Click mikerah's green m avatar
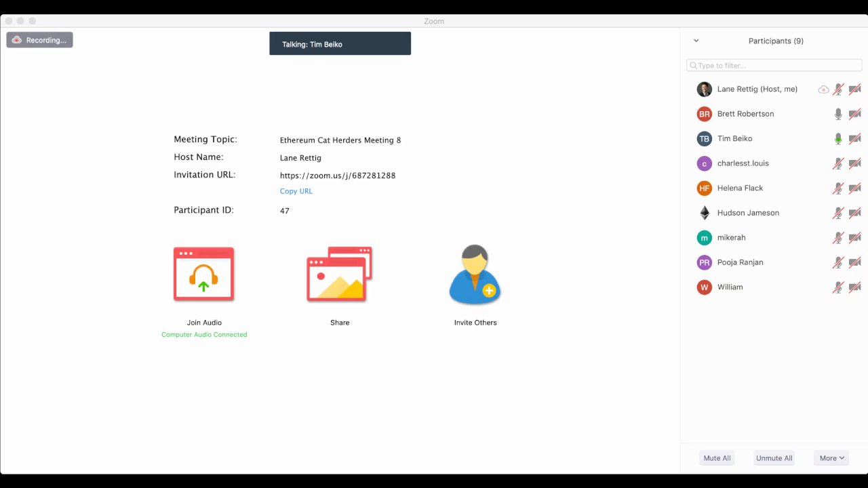The height and width of the screenshot is (488, 868). pos(705,238)
